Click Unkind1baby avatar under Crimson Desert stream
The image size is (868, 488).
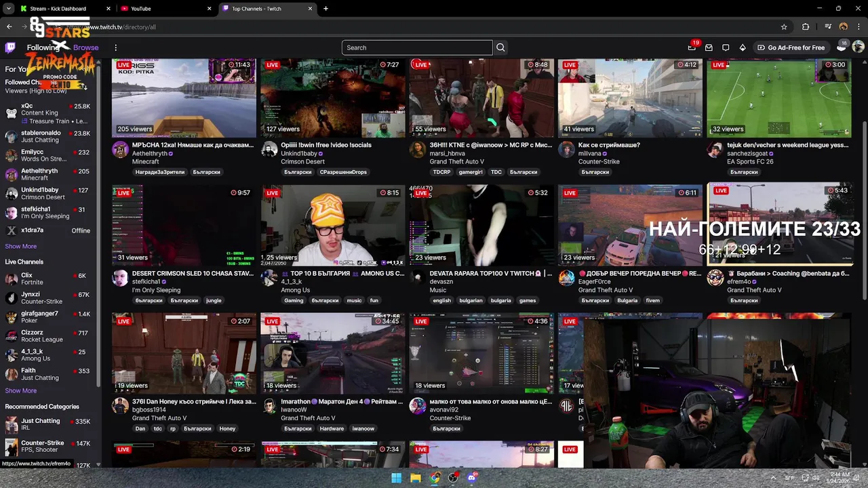pyautogui.click(x=269, y=150)
